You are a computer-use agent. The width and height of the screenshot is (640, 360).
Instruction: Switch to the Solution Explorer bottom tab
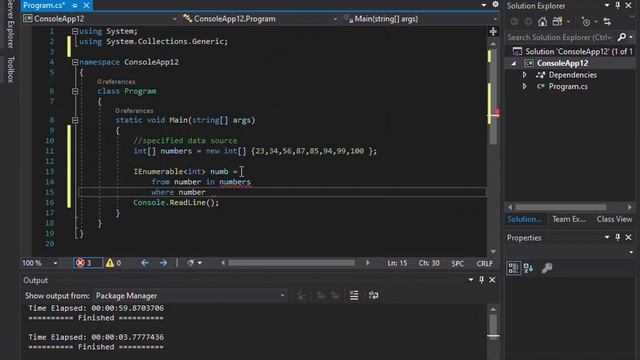pyautogui.click(x=524, y=219)
